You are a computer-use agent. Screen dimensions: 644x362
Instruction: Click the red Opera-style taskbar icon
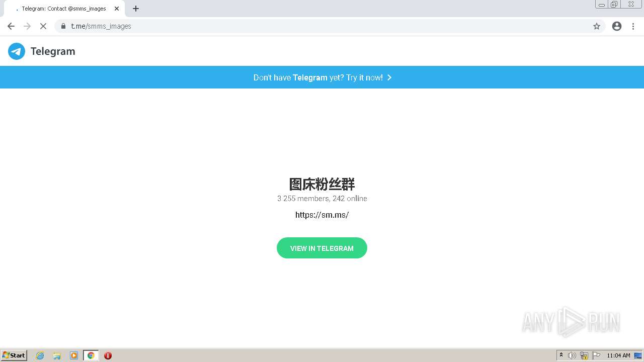[x=108, y=355]
